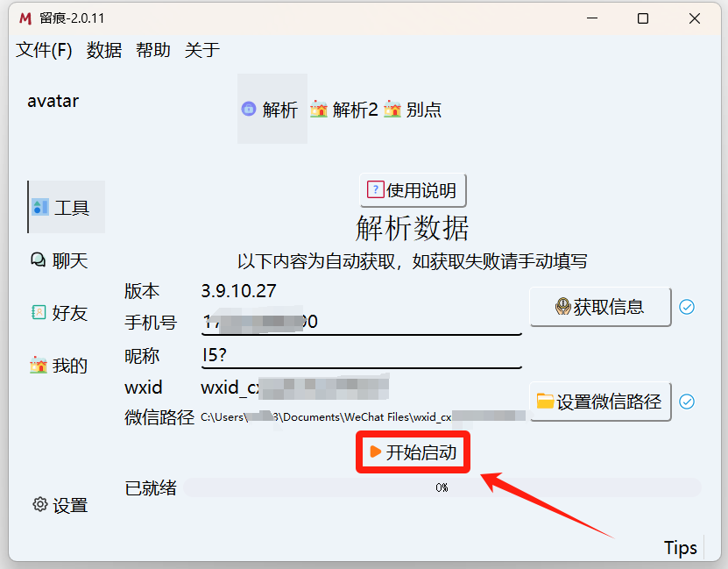Click the 设置微信路径 folder button

click(600, 402)
